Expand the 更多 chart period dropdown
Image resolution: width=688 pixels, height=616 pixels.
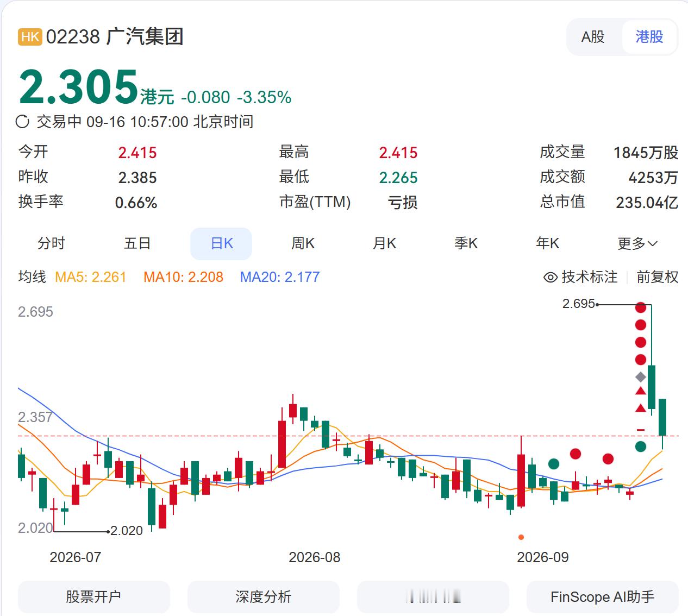click(x=637, y=243)
